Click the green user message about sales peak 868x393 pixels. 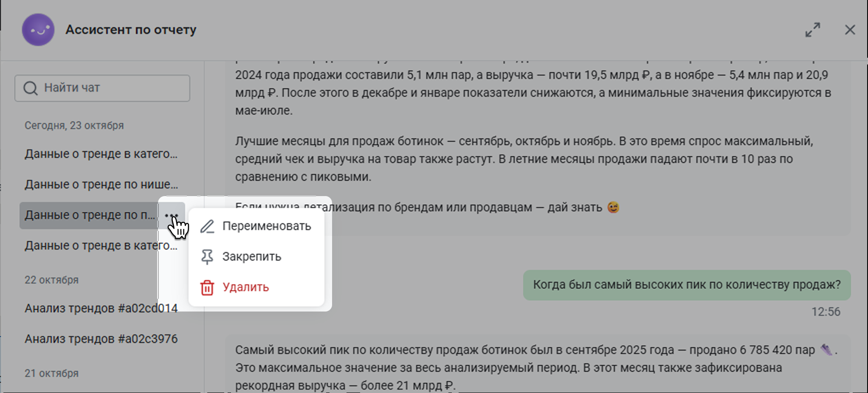click(686, 285)
